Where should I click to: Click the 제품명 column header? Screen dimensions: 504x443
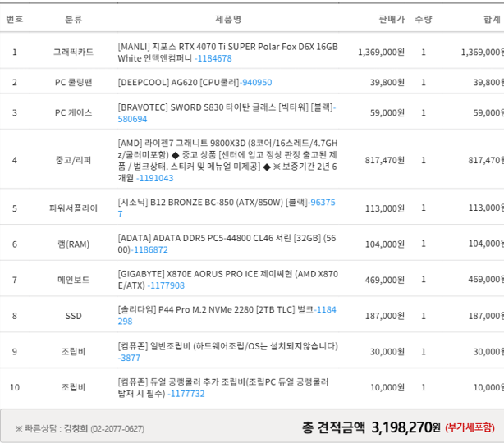[x=227, y=19]
